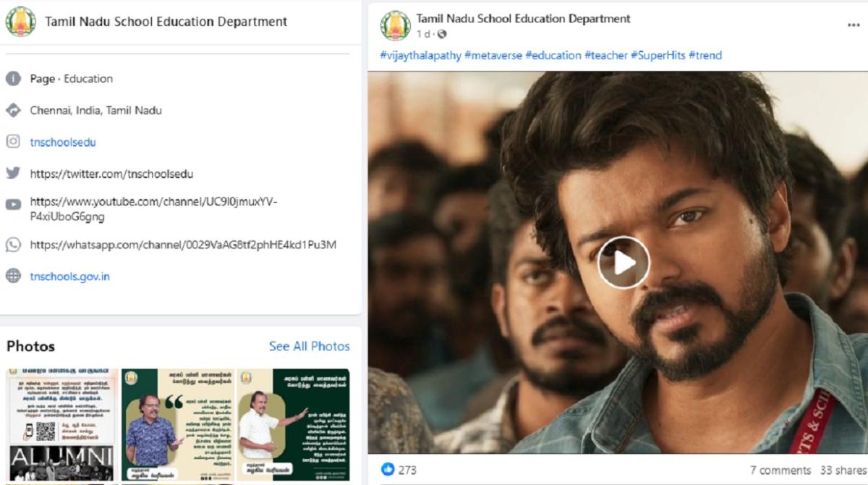868x485 pixels.
Task: Open the tnschoolsedu Instagram link
Action: (x=63, y=142)
